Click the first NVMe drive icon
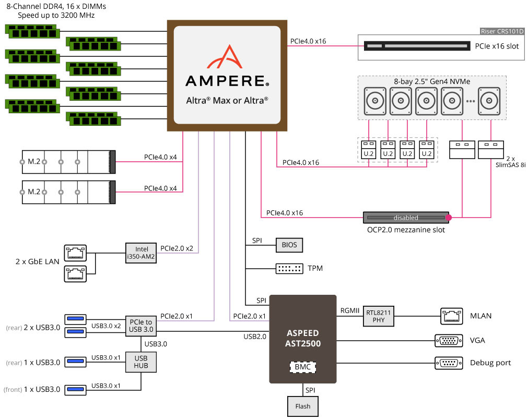 point(375,101)
